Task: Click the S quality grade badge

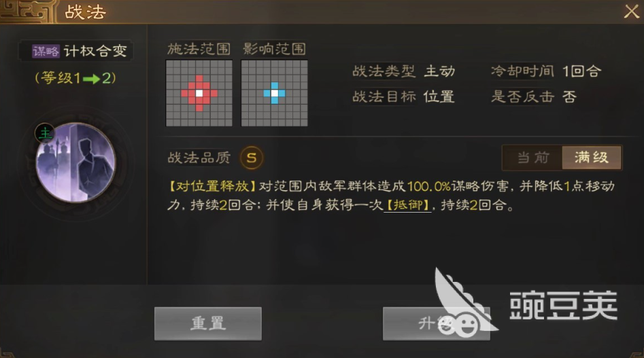Action: [x=252, y=158]
